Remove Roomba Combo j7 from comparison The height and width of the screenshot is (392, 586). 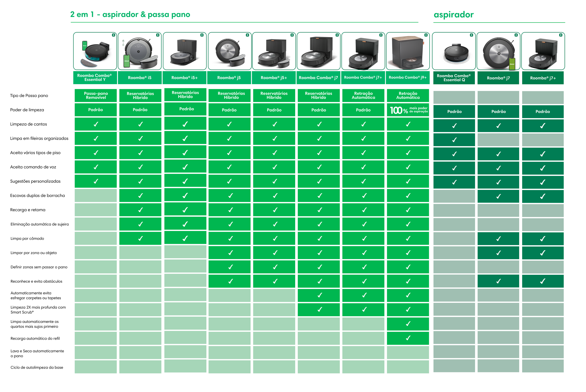337,35
